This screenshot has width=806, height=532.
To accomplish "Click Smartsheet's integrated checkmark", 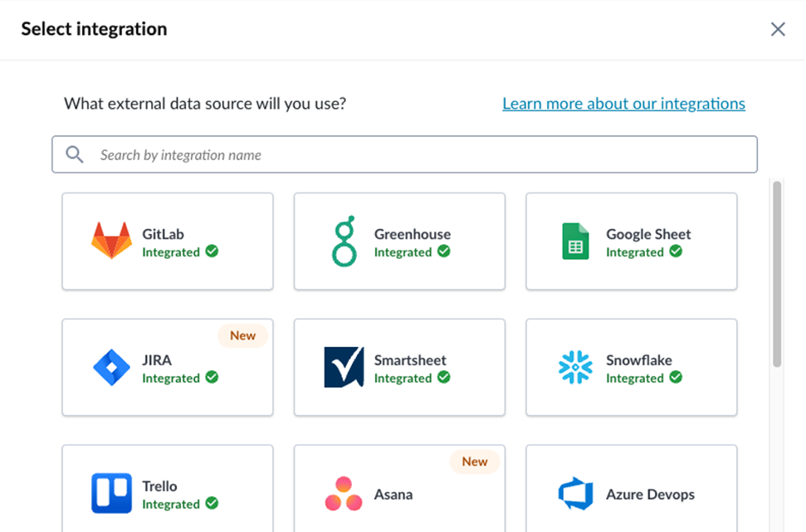I will pyautogui.click(x=443, y=378).
